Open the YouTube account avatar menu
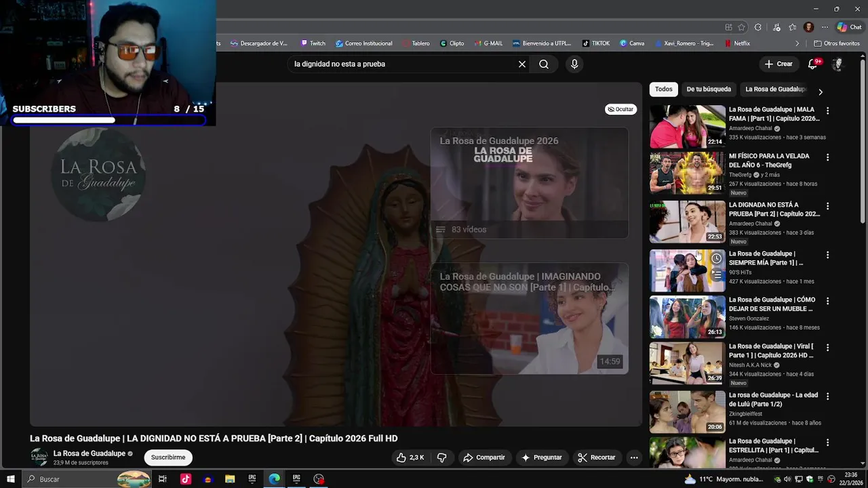 837,64
